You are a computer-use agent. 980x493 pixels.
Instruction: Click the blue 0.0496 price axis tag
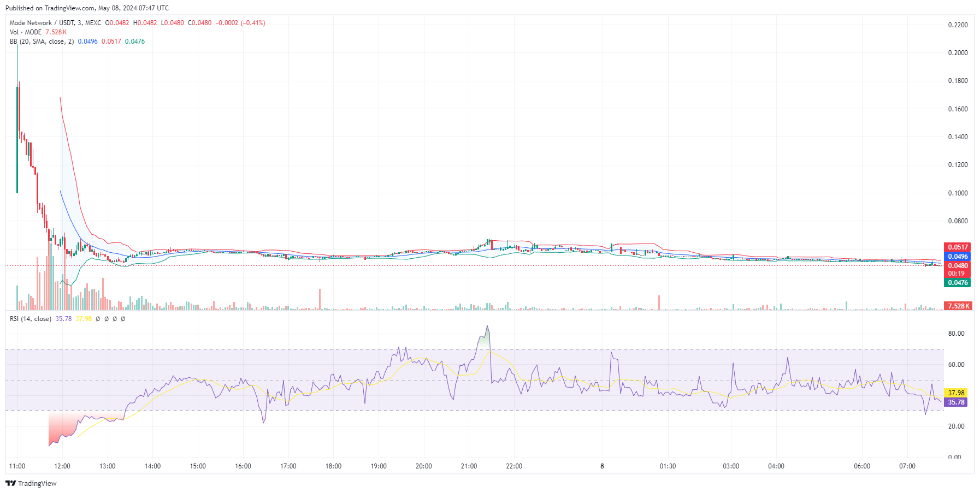pos(958,257)
